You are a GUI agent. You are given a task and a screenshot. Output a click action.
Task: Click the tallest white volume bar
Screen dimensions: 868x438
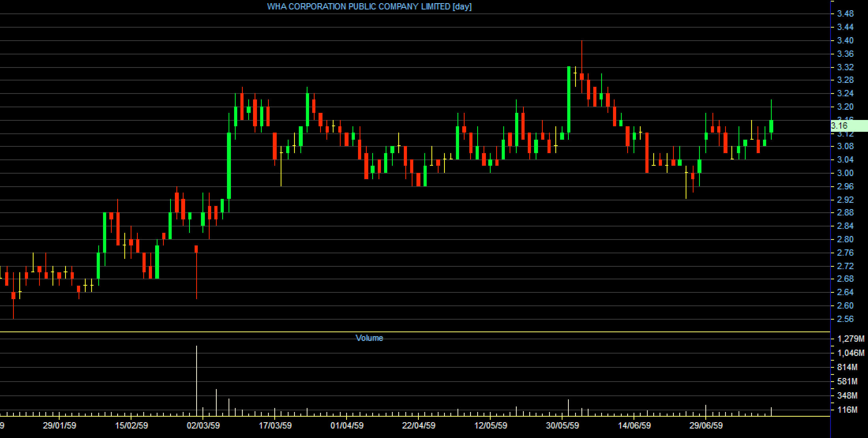click(196, 381)
